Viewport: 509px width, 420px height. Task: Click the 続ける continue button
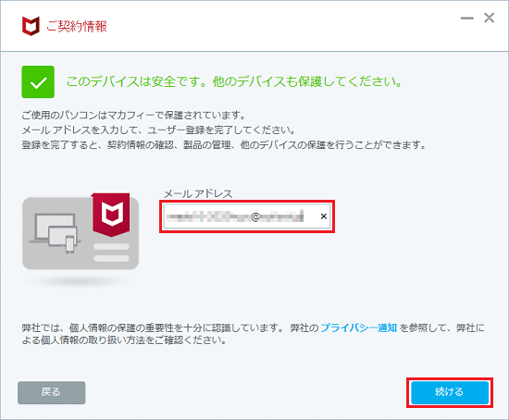click(x=450, y=392)
